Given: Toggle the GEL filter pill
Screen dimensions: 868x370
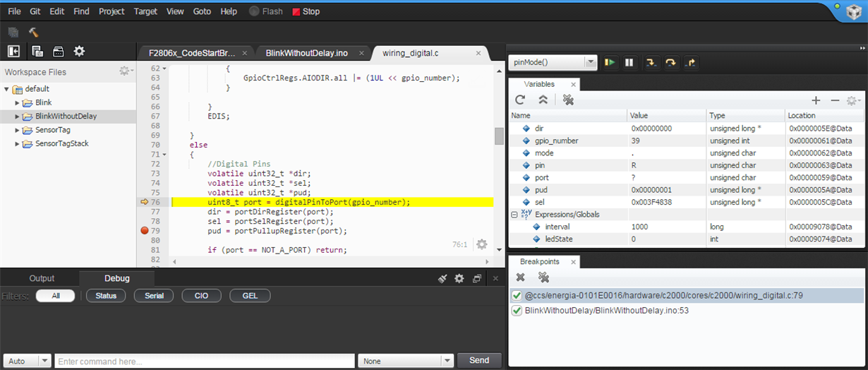Looking at the screenshot, I should click(x=250, y=296).
